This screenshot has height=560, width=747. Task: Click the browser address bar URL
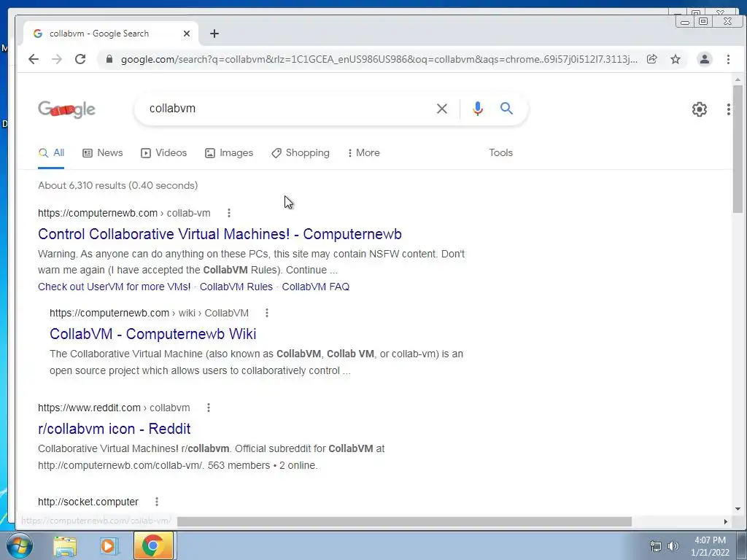tap(379, 59)
